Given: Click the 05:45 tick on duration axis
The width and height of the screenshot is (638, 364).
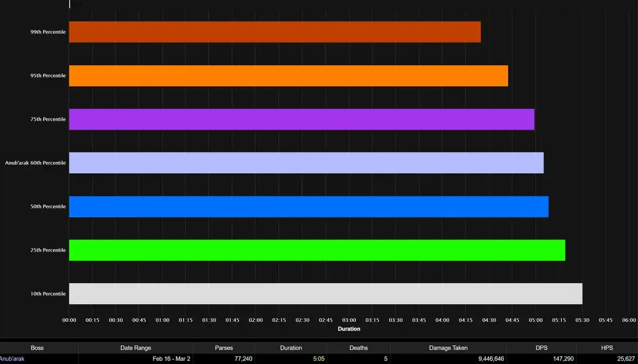Looking at the screenshot, I should [x=606, y=320].
